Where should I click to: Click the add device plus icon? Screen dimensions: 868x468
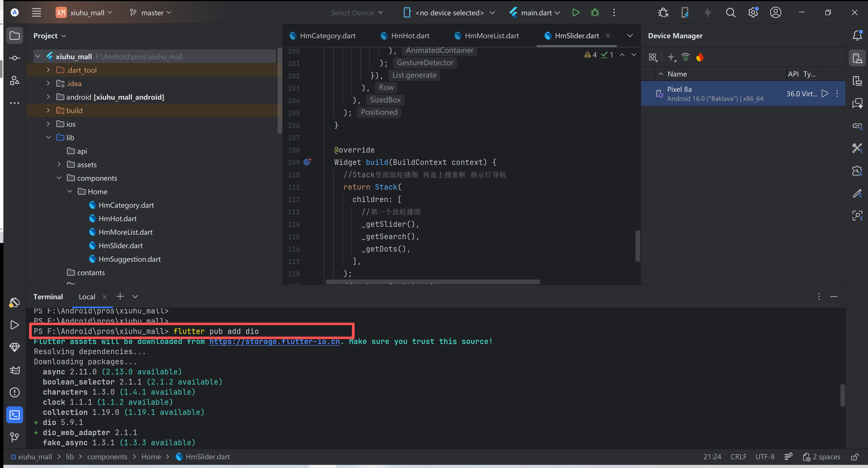click(x=671, y=57)
